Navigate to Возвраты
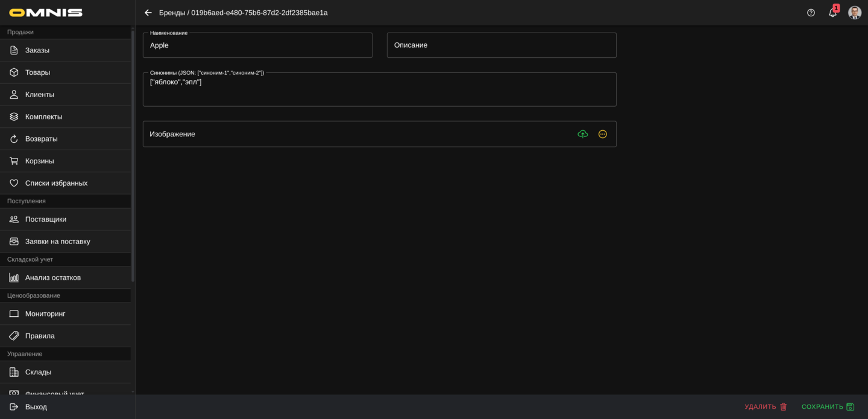The width and height of the screenshot is (868, 419). pyautogui.click(x=41, y=139)
